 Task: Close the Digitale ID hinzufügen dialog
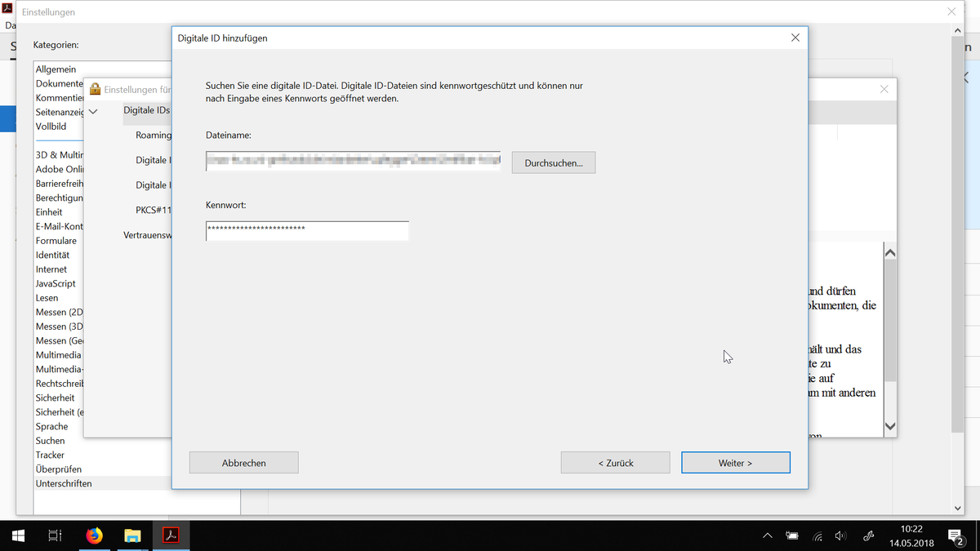tap(795, 38)
